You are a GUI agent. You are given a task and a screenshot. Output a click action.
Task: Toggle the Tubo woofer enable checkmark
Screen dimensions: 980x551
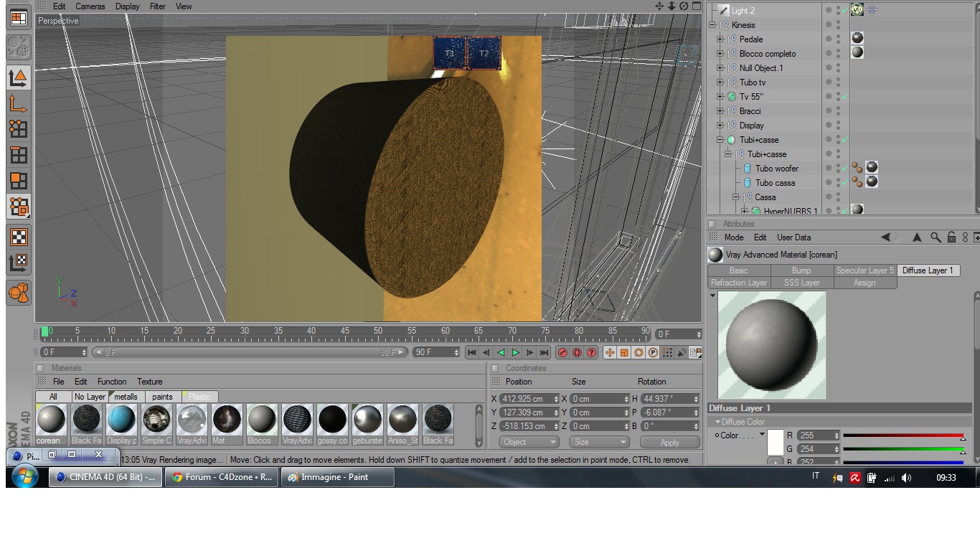(x=845, y=169)
